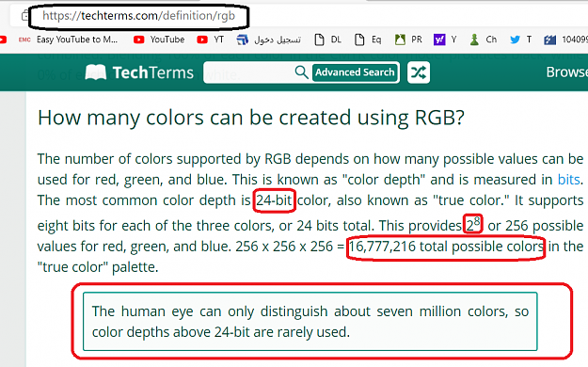Click the green icon of the PR bookmark

point(400,40)
